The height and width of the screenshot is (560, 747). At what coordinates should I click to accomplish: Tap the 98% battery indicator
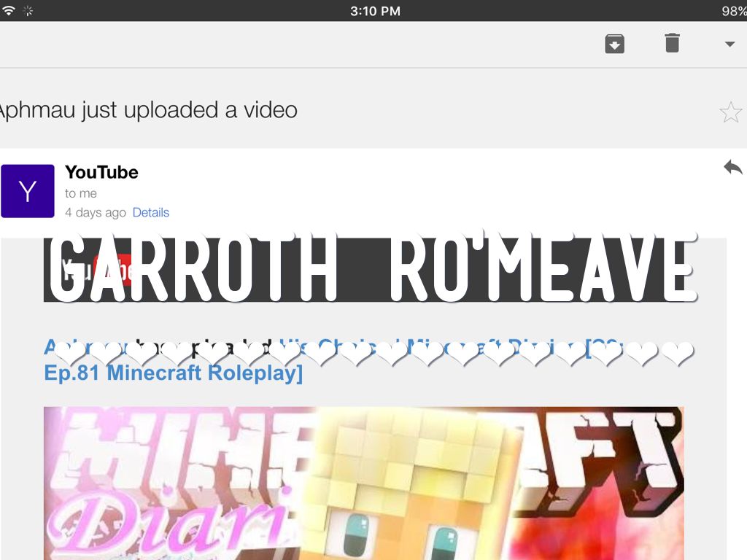pyautogui.click(x=732, y=11)
